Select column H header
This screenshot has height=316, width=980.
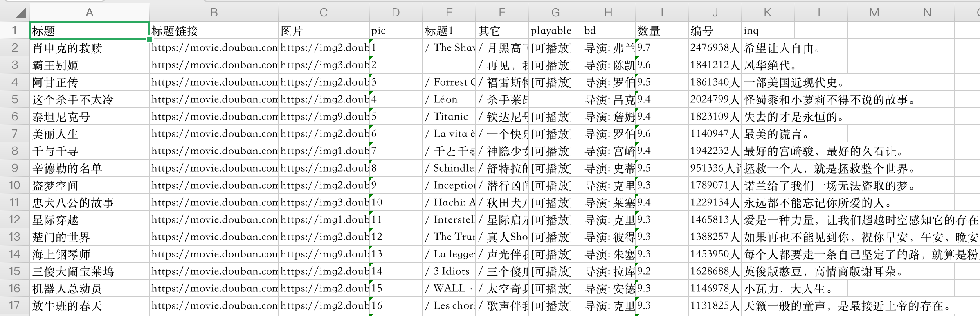point(609,13)
